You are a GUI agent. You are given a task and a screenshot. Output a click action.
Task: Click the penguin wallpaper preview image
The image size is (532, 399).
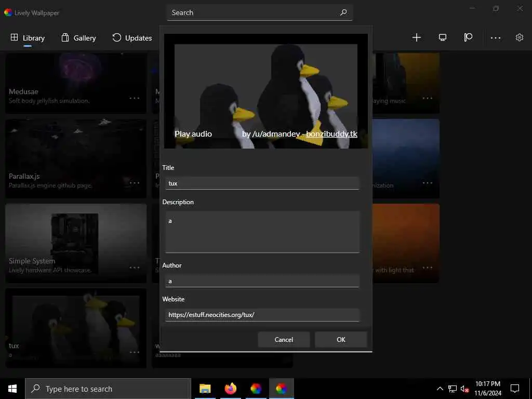pos(265,91)
